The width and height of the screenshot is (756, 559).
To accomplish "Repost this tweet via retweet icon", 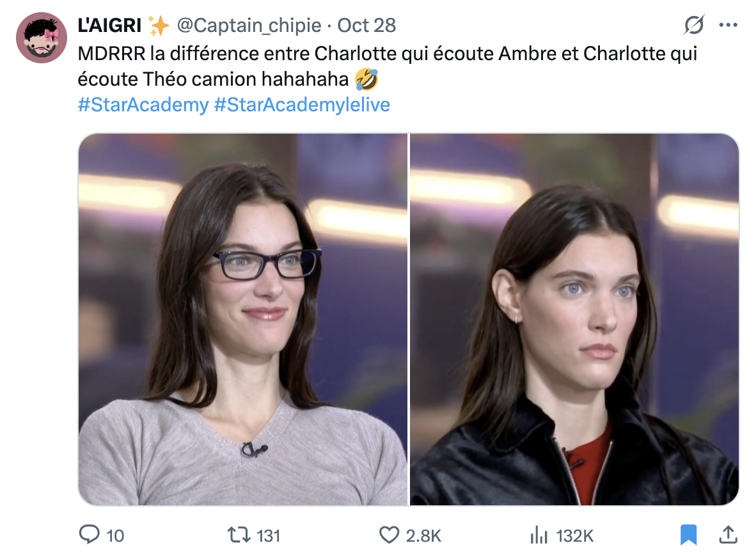I will tap(240, 535).
